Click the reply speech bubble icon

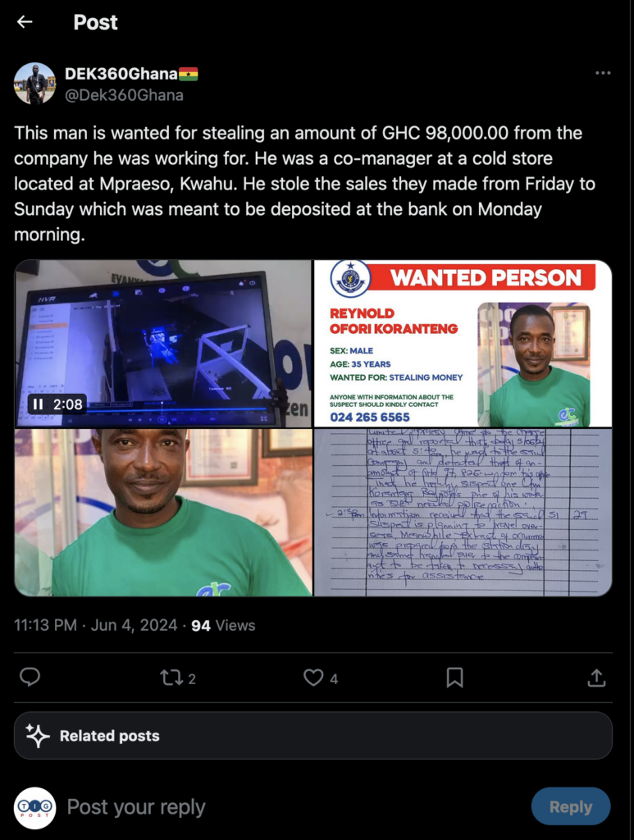tap(30, 677)
